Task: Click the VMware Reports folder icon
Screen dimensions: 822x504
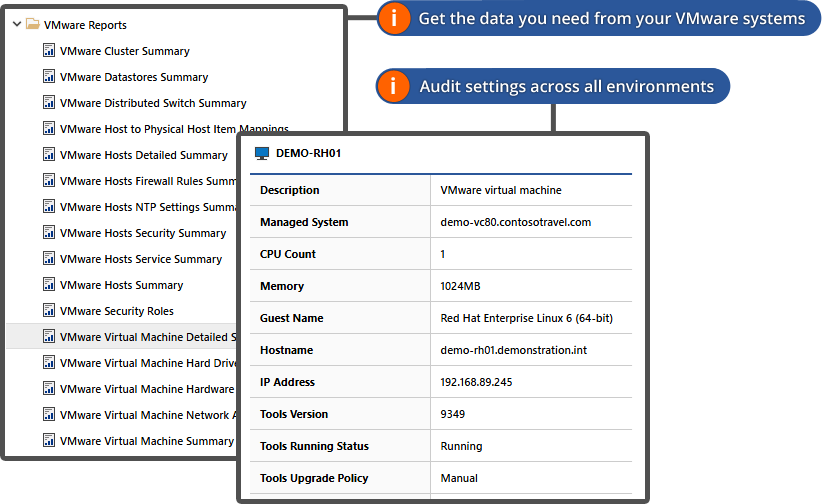Action: (x=33, y=24)
